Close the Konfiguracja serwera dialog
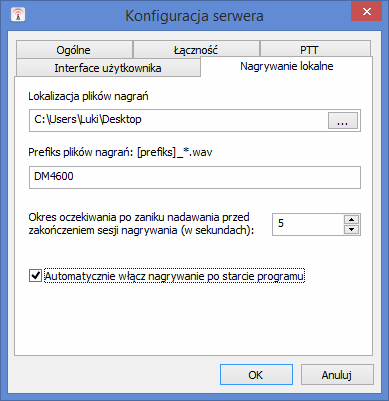Image resolution: width=389 pixels, height=401 pixels. 366,12
